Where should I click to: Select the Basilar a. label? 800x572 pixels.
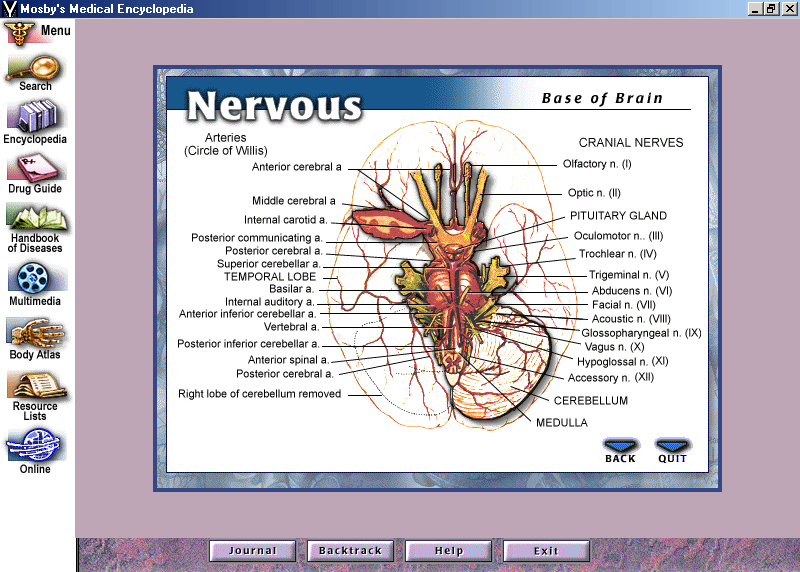click(291, 289)
